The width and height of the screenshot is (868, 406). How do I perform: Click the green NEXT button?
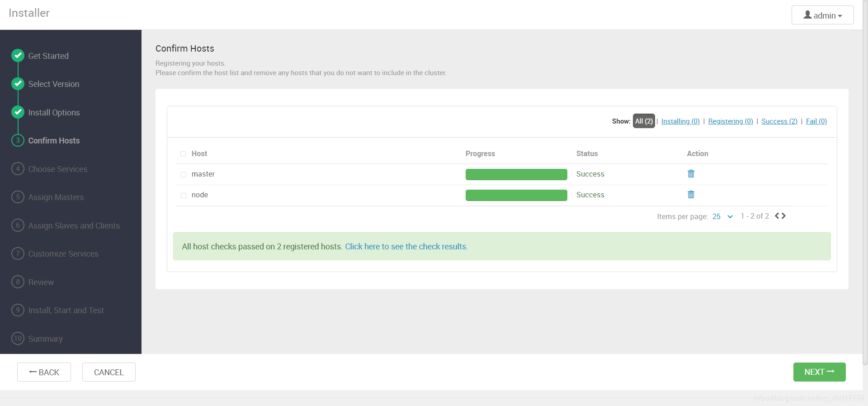819,372
